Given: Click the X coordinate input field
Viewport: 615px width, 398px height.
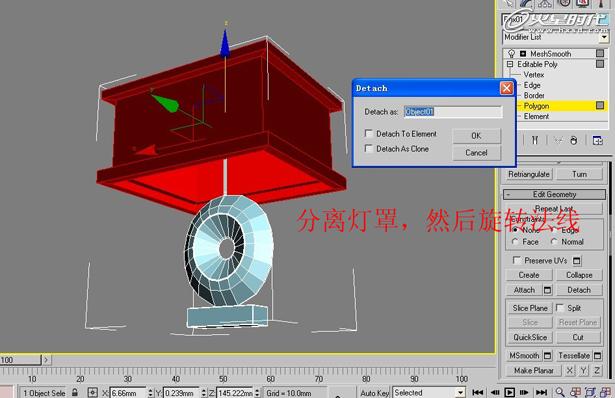Looking at the screenshot, I should coord(128,393).
